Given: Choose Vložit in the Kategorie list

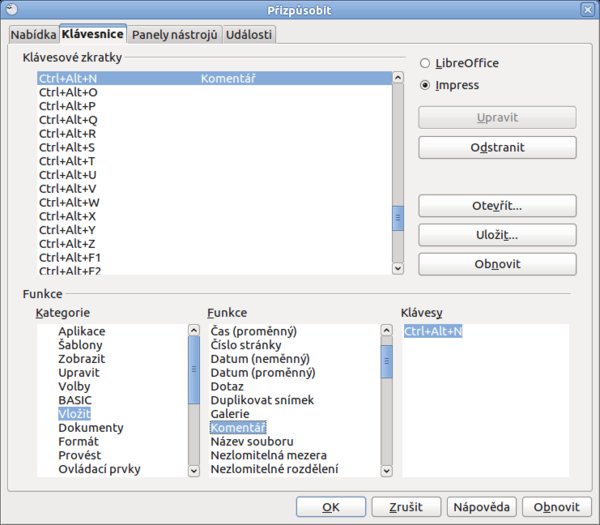Looking at the screenshot, I should tap(75, 414).
